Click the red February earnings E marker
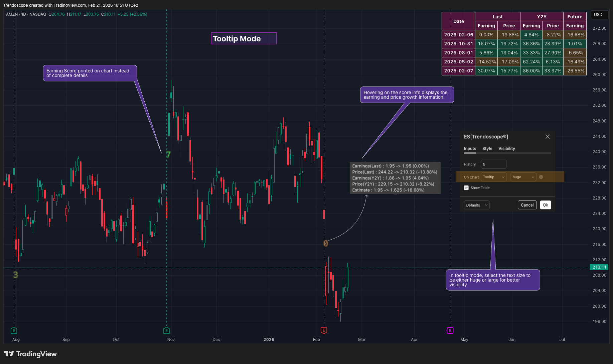This screenshot has height=364, width=613. click(x=324, y=330)
